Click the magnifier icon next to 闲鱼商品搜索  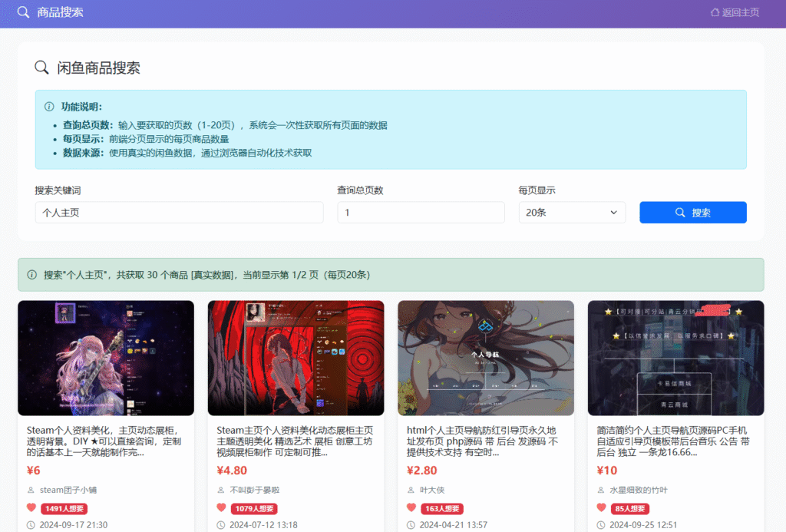[41, 68]
